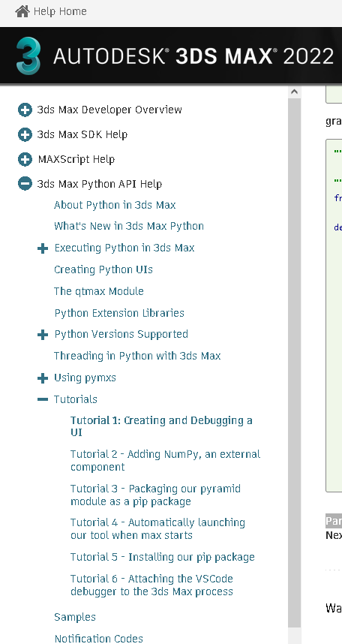Image resolution: width=342 pixels, height=644 pixels.
Task: Open What's New in 3ds Max Python
Action: point(129,226)
